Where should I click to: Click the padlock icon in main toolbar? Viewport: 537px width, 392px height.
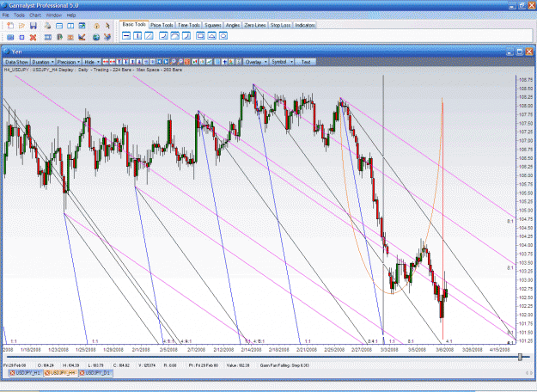[x=97, y=26]
